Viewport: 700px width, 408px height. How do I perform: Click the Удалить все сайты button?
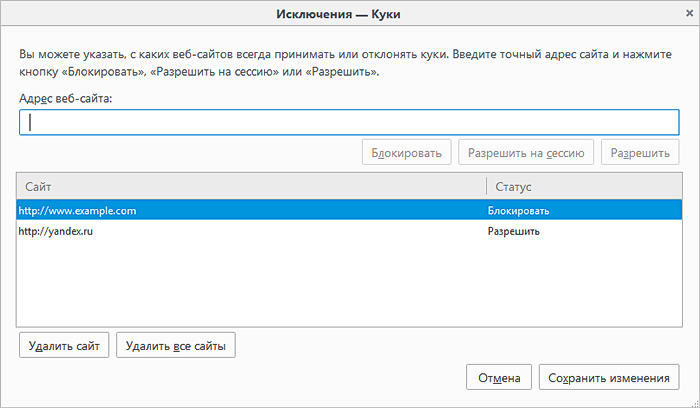(176, 346)
